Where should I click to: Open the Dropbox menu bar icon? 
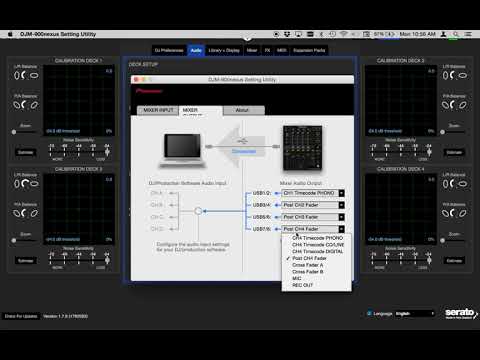pyautogui.click(x=287, y=34)
